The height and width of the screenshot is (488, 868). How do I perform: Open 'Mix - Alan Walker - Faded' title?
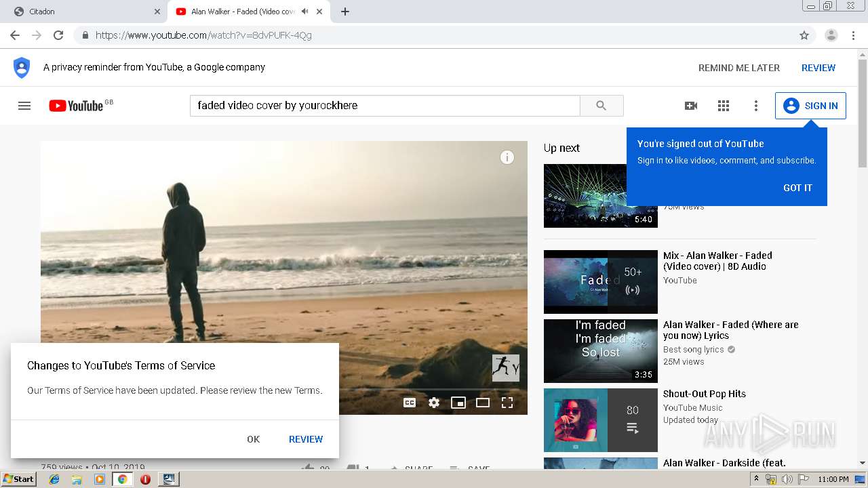(717, 261)
